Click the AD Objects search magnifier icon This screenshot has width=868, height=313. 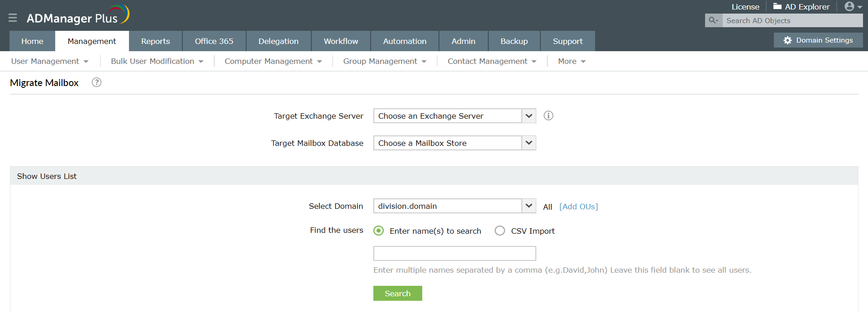713,20
